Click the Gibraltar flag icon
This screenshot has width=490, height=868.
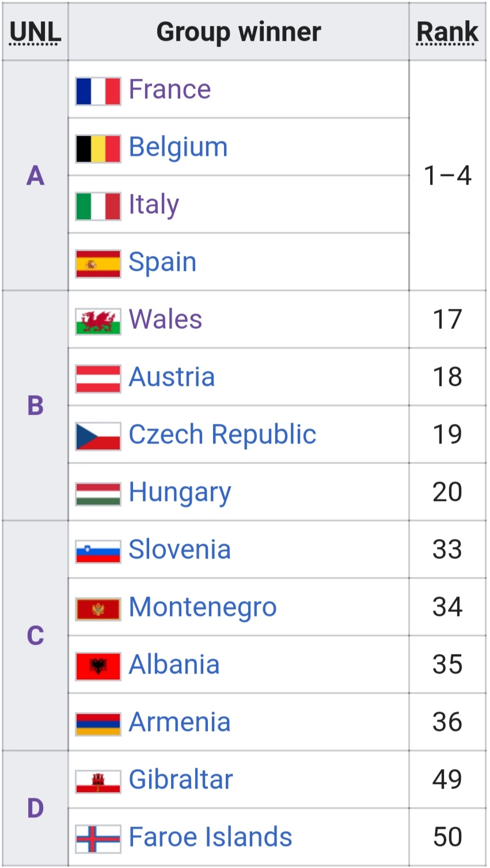coord(98,782)
